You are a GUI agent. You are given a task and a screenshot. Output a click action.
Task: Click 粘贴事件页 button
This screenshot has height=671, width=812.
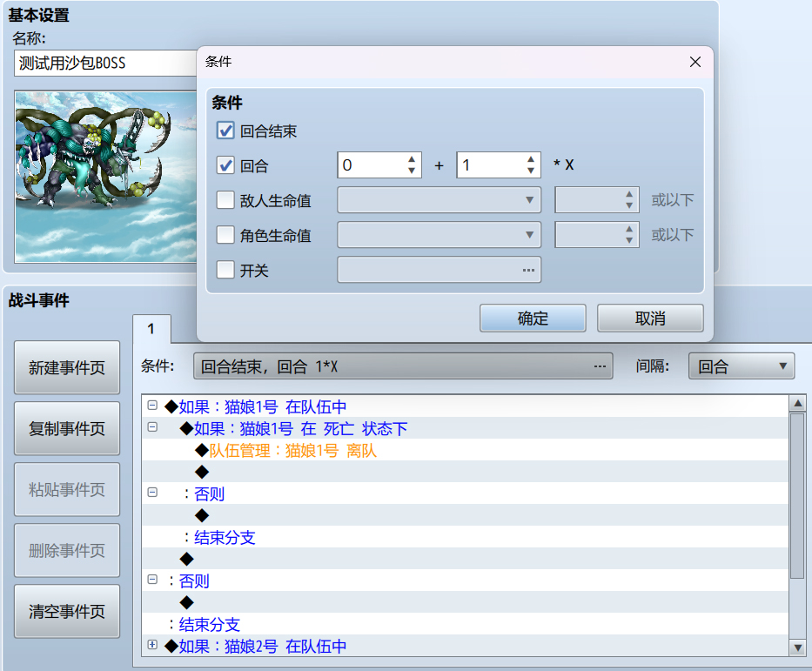tap(67, 489)
